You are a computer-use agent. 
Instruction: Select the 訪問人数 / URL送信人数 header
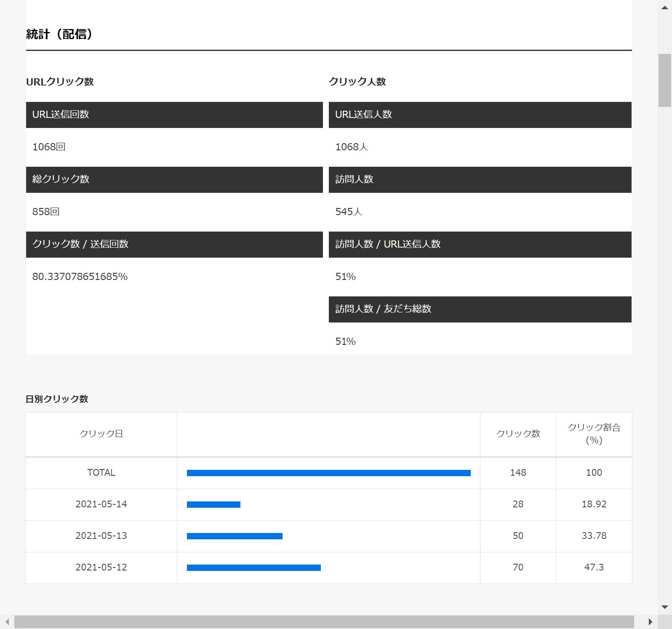click(x=480, y=244)
